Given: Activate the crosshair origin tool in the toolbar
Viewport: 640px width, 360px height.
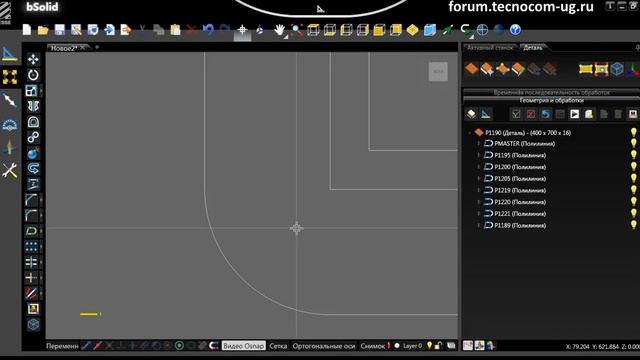Looking at the screenshot, I should point(242,30).
